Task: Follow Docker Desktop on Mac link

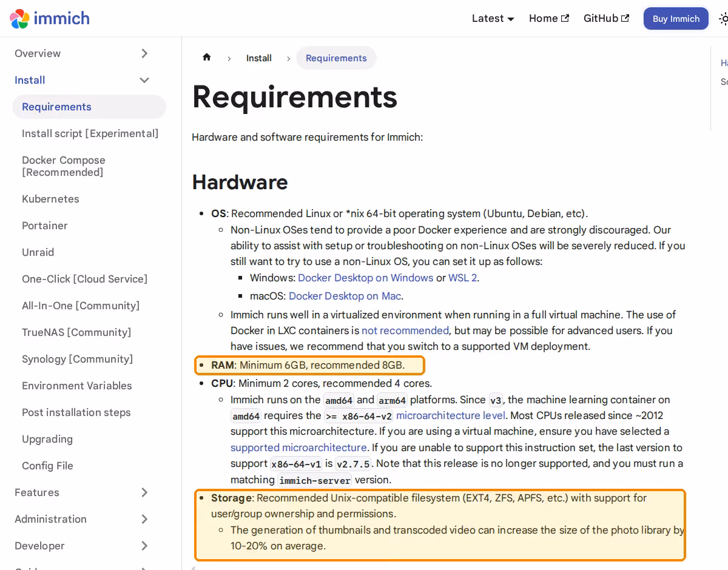Action: click(x=345, y=296)
